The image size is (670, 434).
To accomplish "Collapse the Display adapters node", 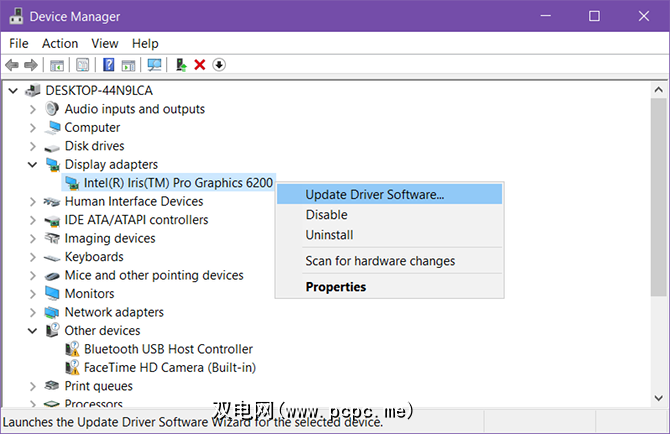I will 32,164.
